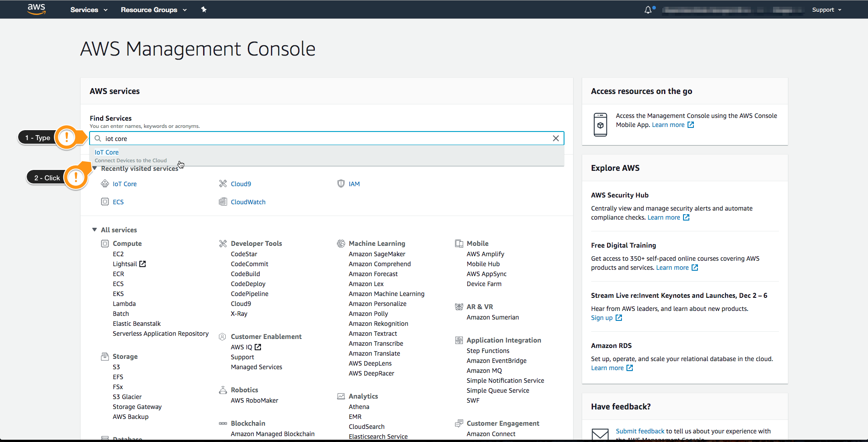Click Learn more under Free Digital Training

[677, 268]
